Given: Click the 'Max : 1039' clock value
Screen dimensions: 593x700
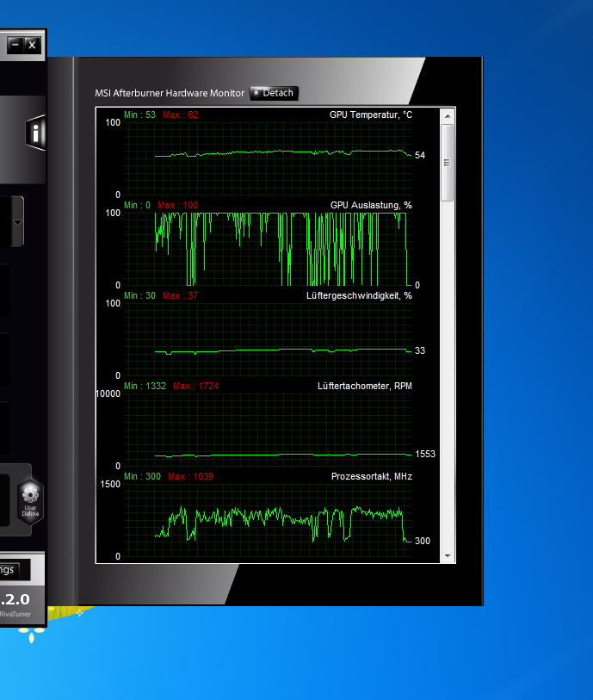Looking at the screenshot, I should point(190,476).
